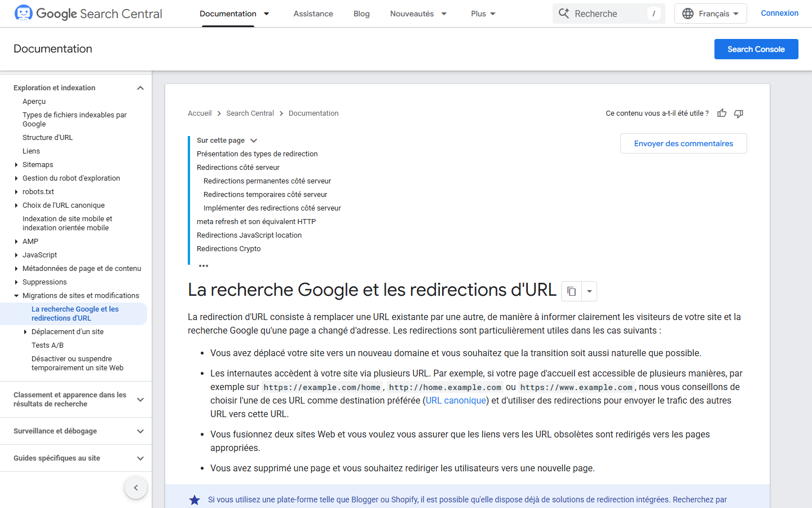Open Gestion du robot d'exploration item
Viewport: 812px width, 508px height.
pos(71,178)
